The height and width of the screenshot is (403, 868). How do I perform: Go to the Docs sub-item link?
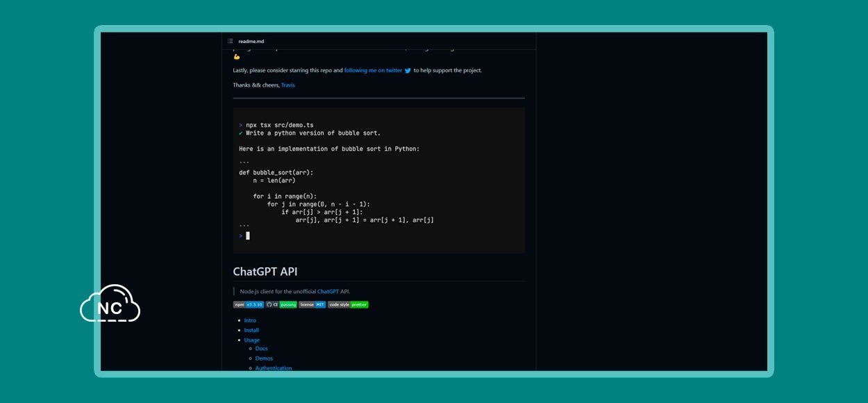point(262,349)
